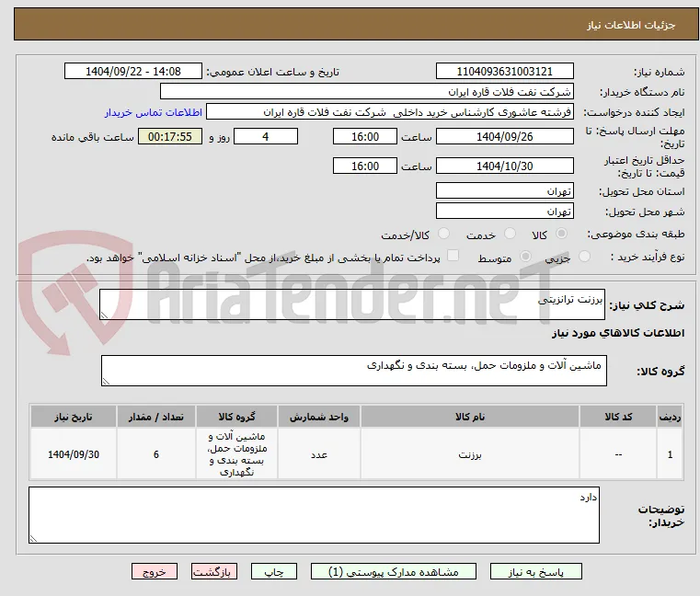
Task: Click the row number 1 cell
Action: [x=670, y=454]
